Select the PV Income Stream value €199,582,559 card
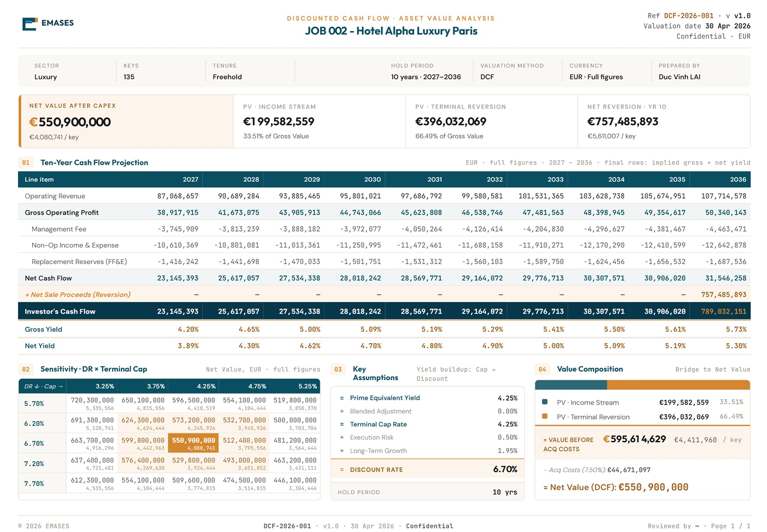Image resolution: width=767 pixels, height=532 pixels. point(279,122)
